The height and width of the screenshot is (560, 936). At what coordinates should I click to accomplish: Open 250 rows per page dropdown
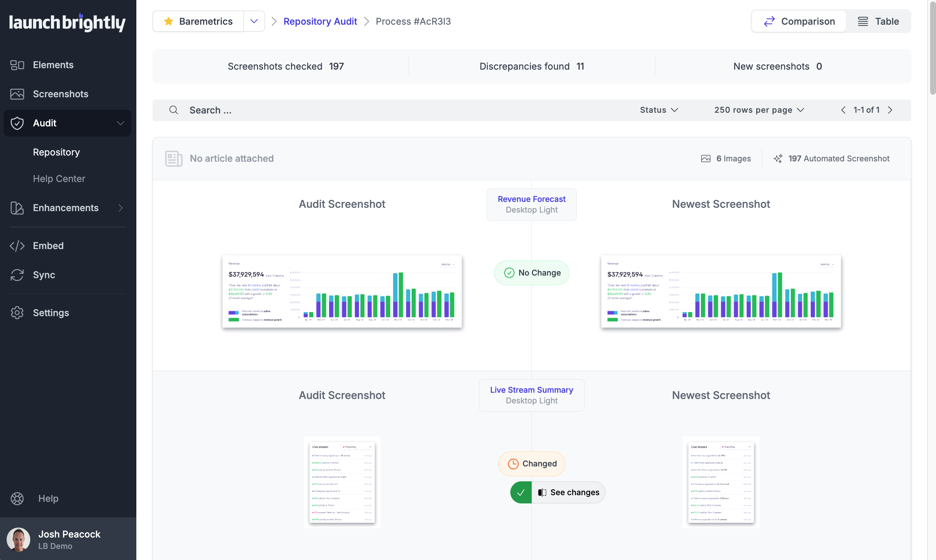click(x=759, y=110)
